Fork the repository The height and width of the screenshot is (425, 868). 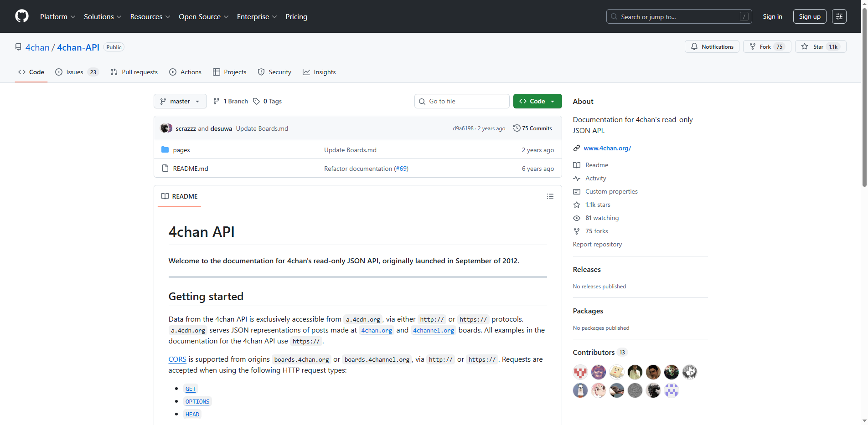click(x=767, y=46)
